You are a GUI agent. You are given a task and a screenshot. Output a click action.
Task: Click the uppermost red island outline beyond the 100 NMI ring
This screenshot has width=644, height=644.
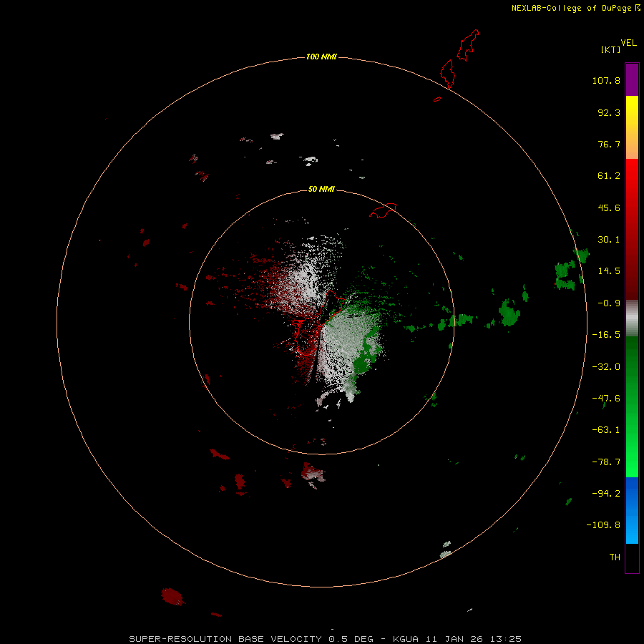click(468, 45)
